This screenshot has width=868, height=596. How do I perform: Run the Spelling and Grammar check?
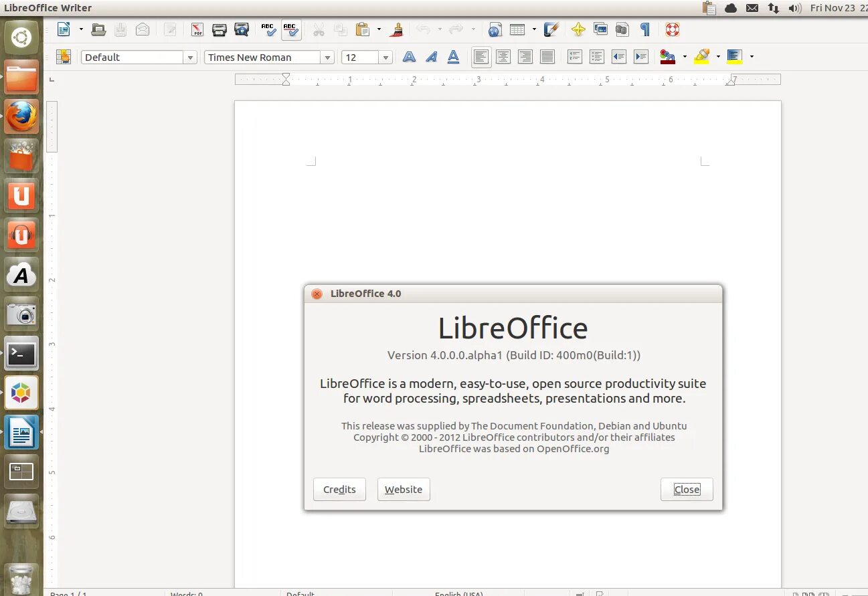[269, 29]
